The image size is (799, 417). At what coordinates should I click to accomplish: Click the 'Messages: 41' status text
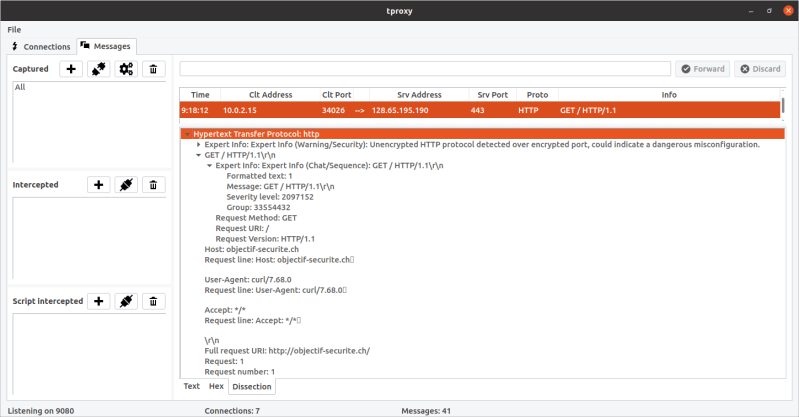(426, 411)
